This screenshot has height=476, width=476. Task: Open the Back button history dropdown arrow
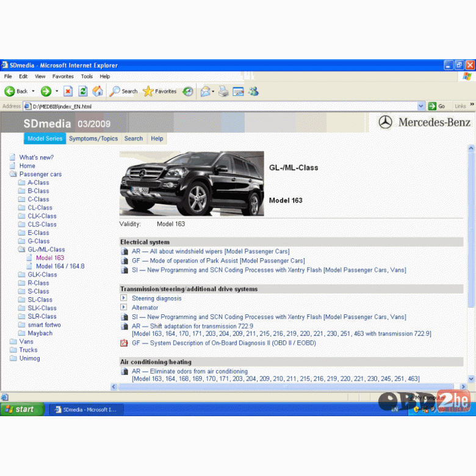(x=33, y=91)
